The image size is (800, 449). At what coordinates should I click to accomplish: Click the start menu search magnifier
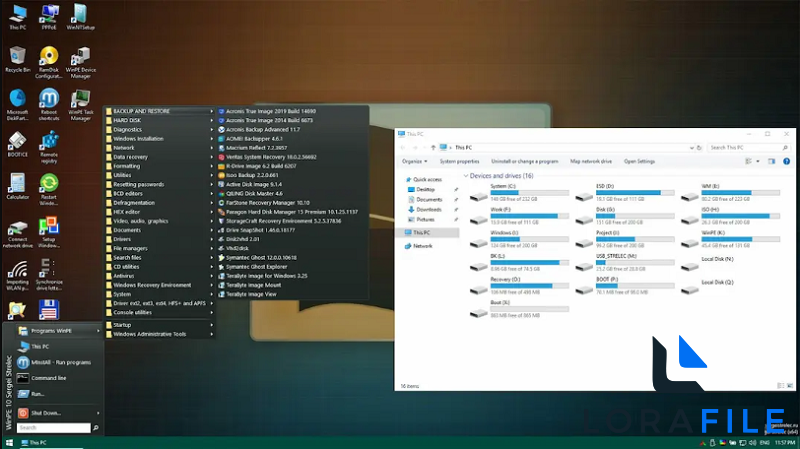(95, 428)
